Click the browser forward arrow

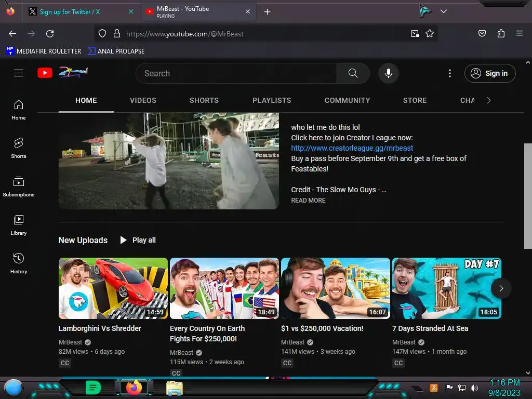pyautogui.click(x=31, y=34)
